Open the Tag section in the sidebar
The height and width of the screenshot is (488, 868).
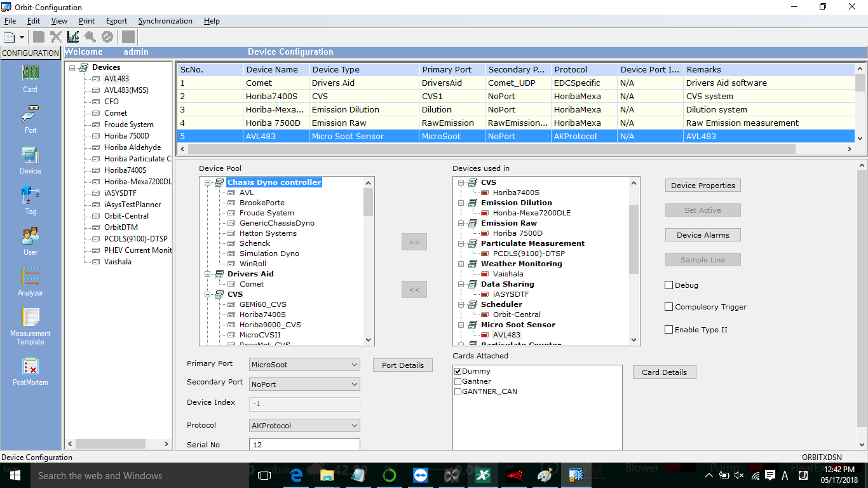click(x=30, y=201)
